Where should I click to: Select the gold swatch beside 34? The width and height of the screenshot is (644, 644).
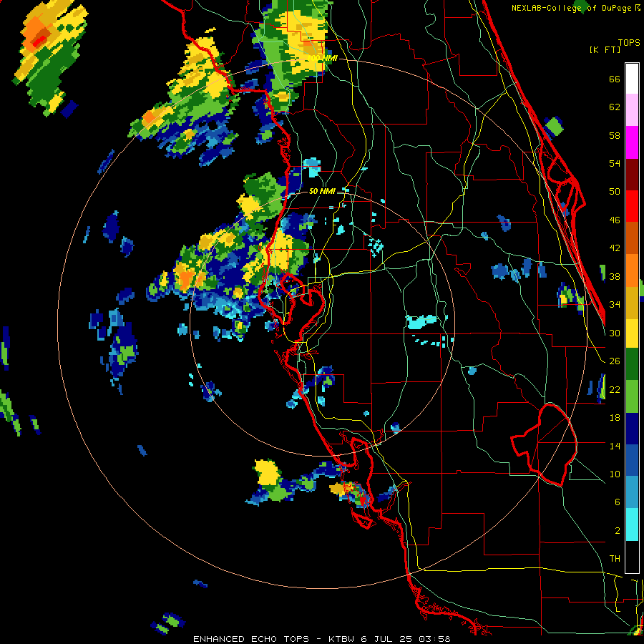click(632, 303)
